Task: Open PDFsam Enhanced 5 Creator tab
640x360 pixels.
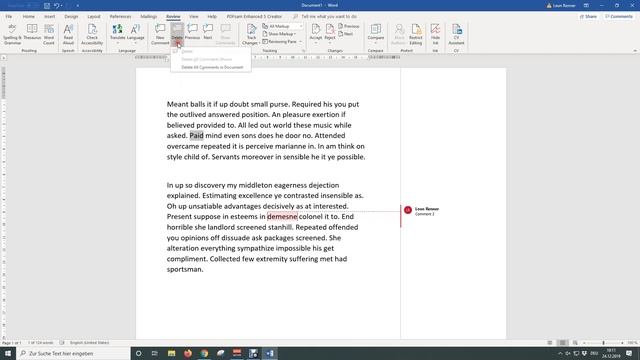Action: (x=254, y=16)
